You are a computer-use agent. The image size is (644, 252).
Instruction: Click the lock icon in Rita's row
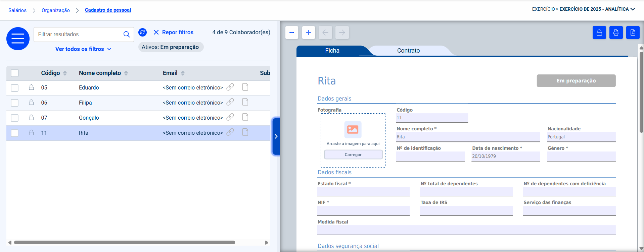click(x=31, y=132)
